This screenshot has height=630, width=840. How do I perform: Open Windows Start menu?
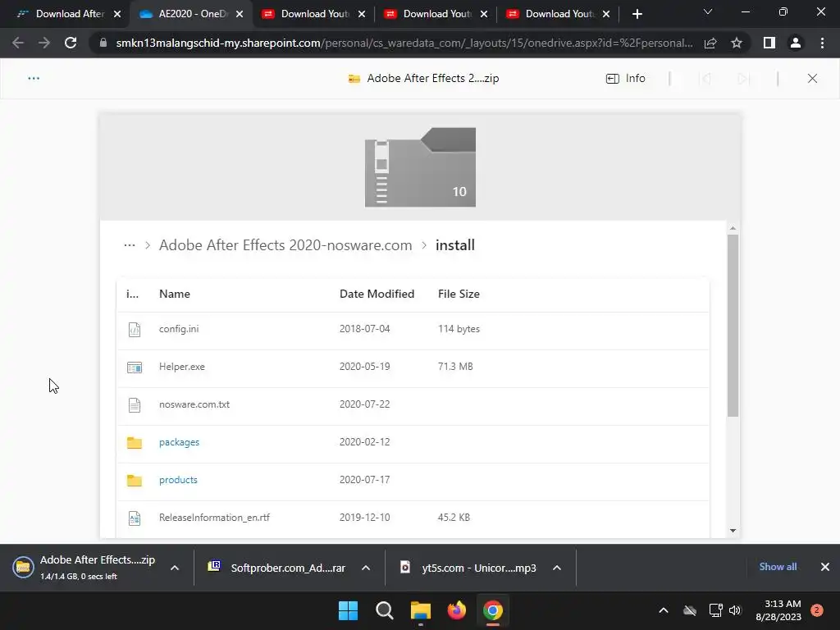[348, 610]
